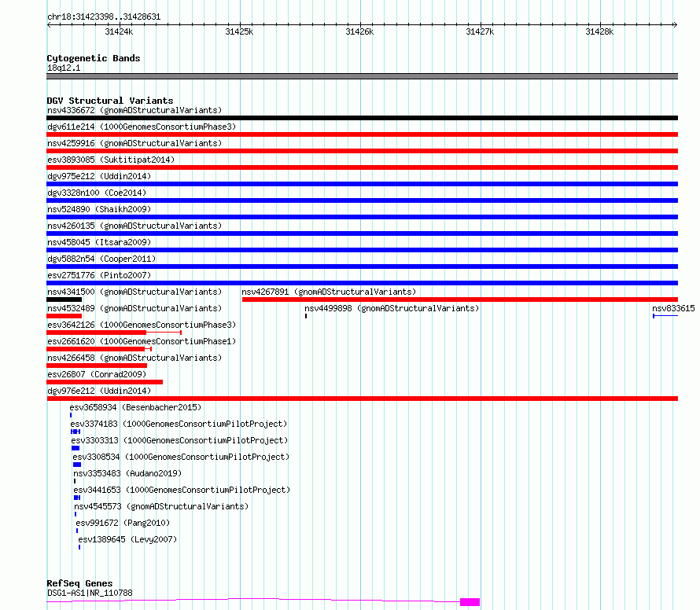Screen dimensions: 700x610
Task: Open esv991672 Pang2010 variant label
Action: pos(123,523)
